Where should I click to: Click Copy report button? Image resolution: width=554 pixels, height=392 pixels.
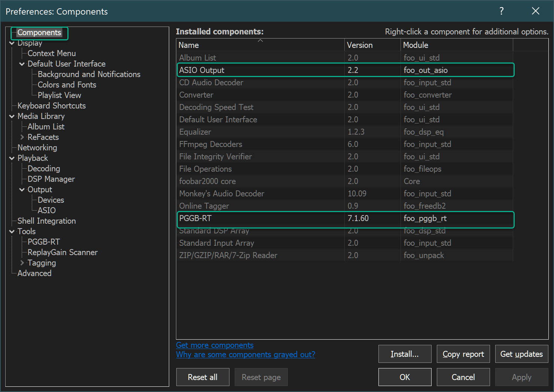463,354
